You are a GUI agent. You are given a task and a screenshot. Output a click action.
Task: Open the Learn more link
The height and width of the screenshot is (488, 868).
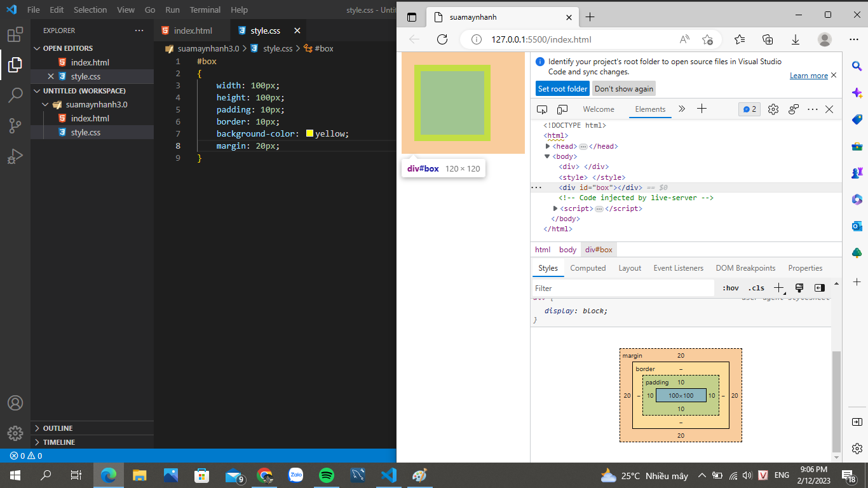click(x=808, y=76)
